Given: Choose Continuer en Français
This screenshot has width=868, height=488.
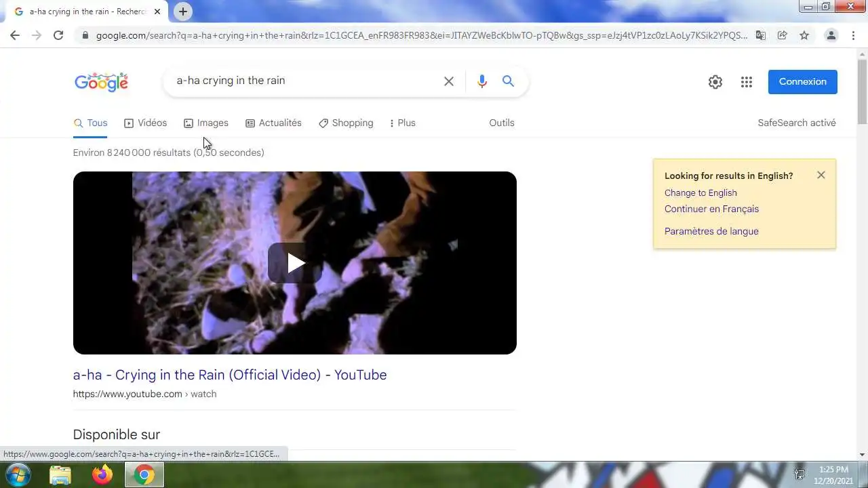Looking at the screenshot, I should [711, 209].
